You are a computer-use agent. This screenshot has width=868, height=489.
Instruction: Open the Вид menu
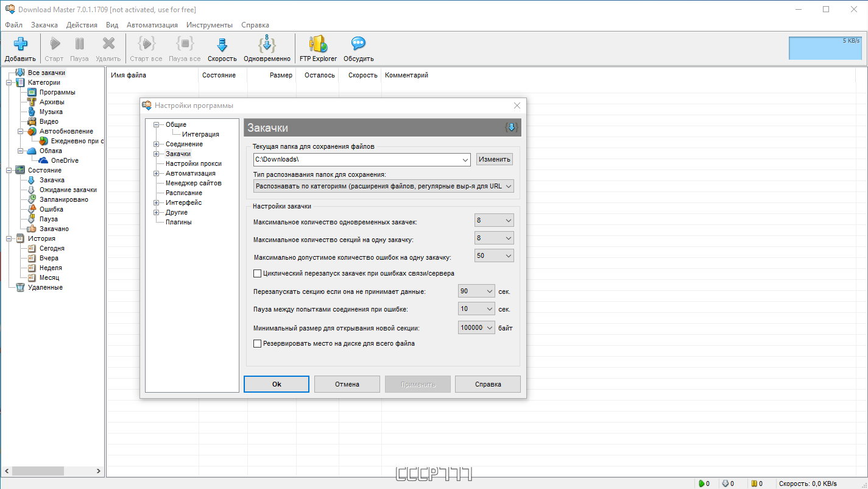112,25
